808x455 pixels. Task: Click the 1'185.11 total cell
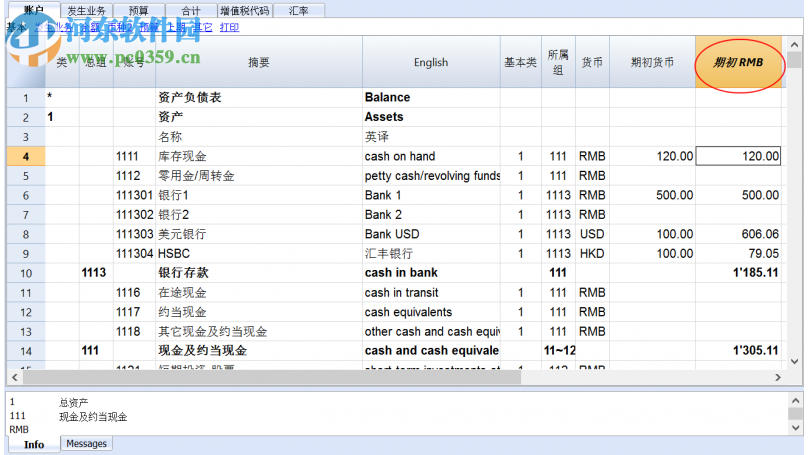738,273
